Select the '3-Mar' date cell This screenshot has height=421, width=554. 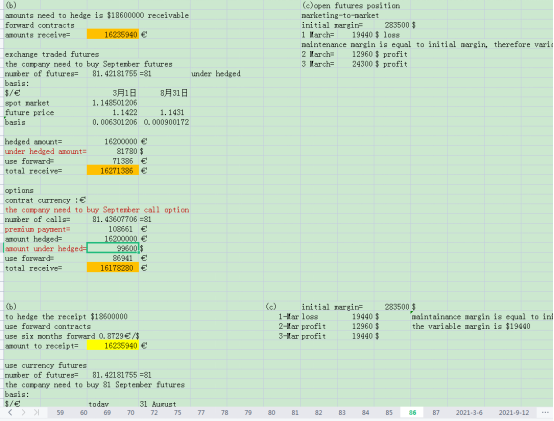click(x=289, y=336)
